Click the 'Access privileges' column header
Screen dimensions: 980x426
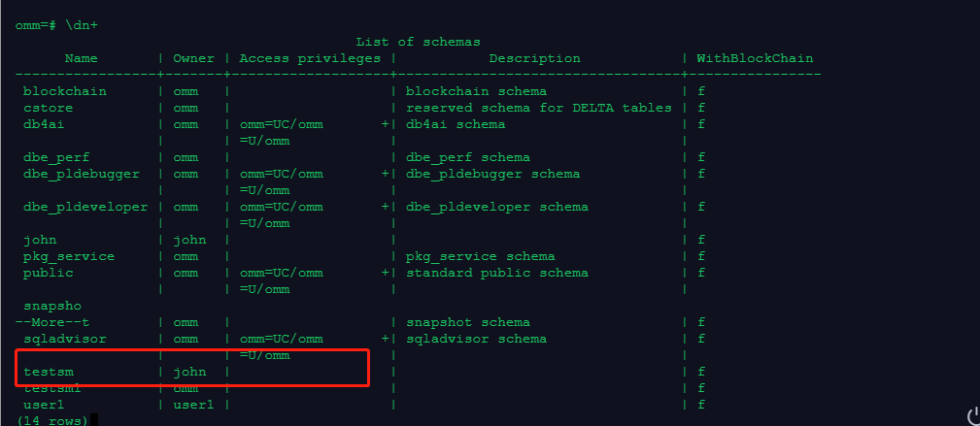coord(310,58)
